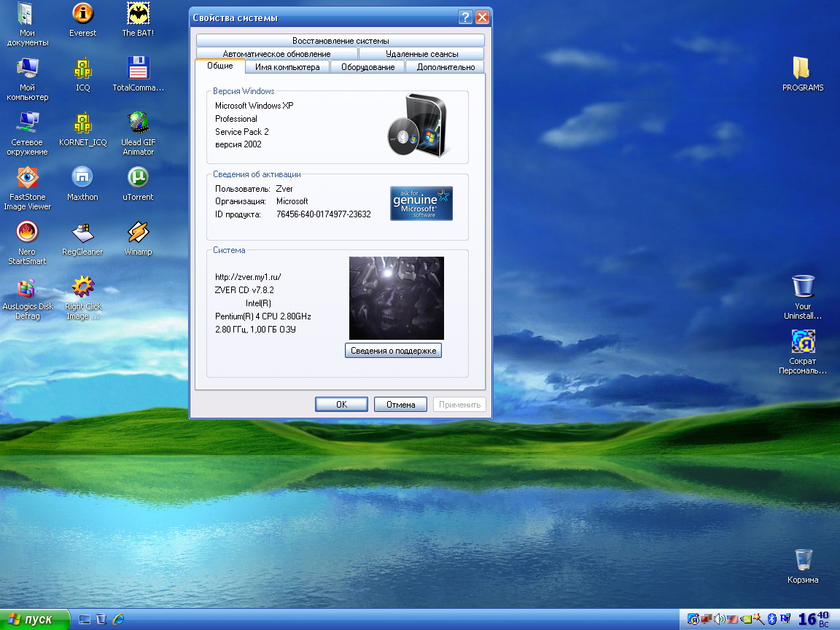
Task: Switch to Удаленные сеансы tab
Action: click(421, 53)
